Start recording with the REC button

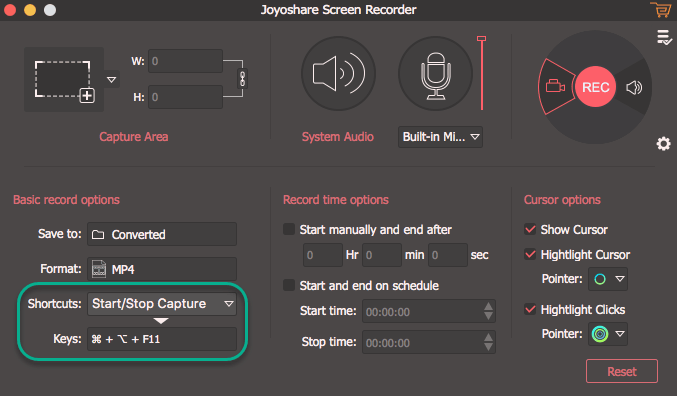click(x=595, y=87)
